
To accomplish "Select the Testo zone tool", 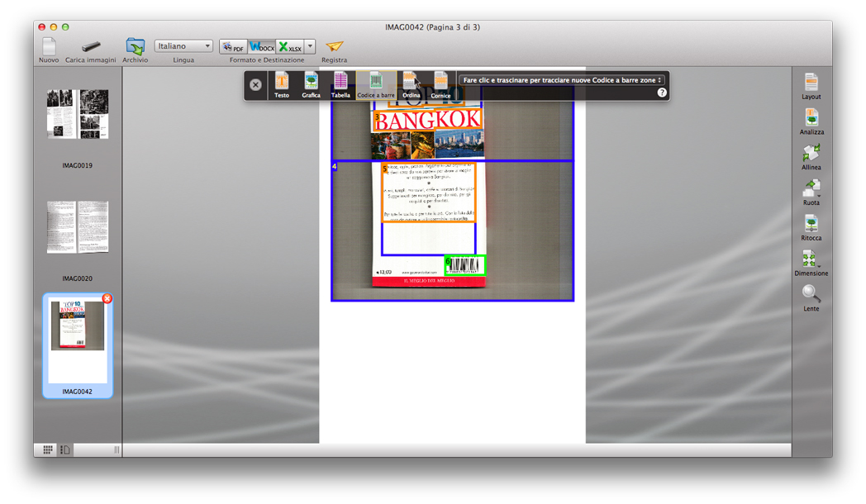I will click(282, 85).
